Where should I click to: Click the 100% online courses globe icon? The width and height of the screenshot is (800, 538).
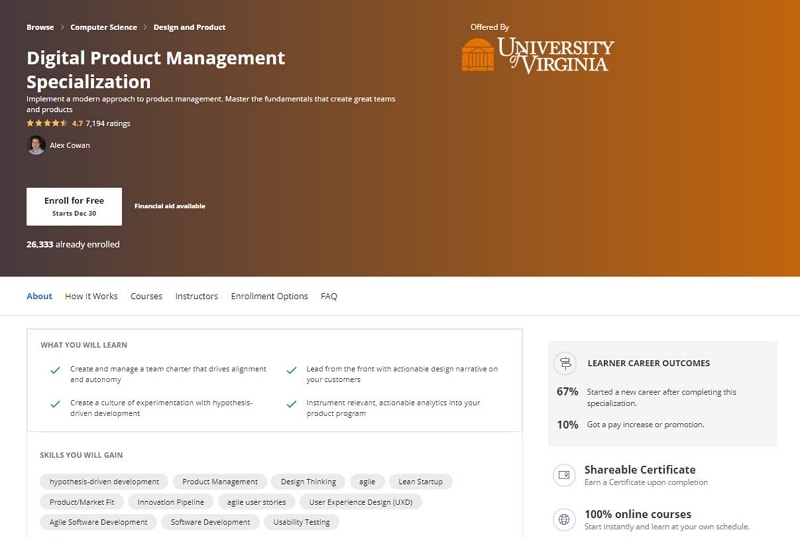click(x=564, y=520)
